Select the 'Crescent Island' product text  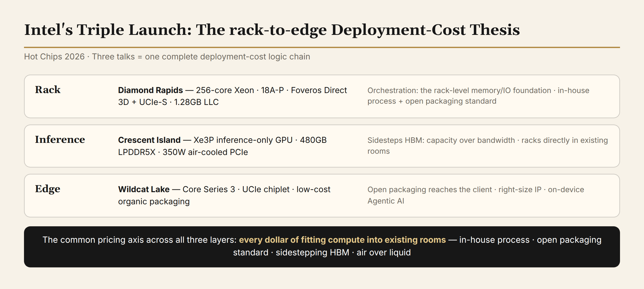click(x=149, y=140)
